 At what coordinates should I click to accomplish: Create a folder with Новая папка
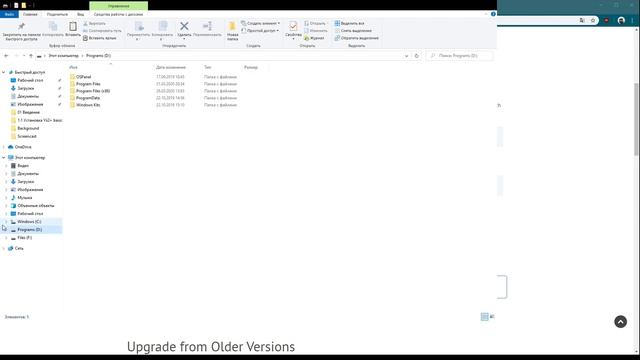click(x=232, y=31)
